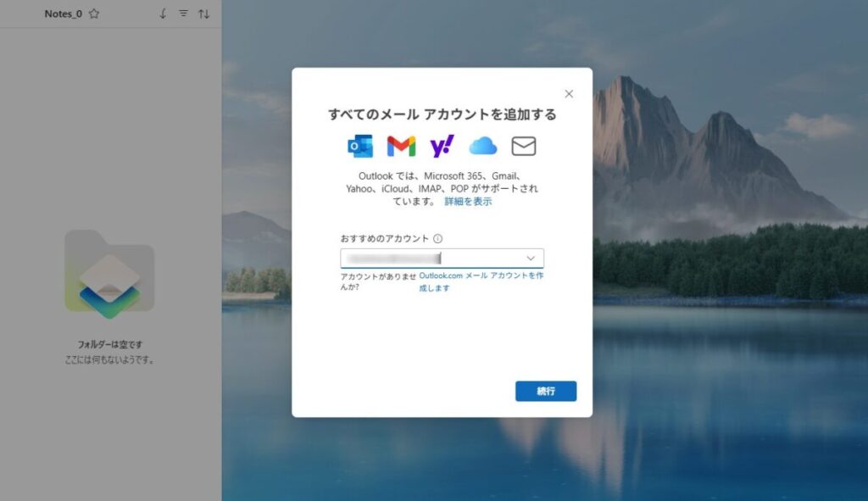The image size is (868, 501).
Task: Select the Gmail provider icon
Action: click(401, 145)
